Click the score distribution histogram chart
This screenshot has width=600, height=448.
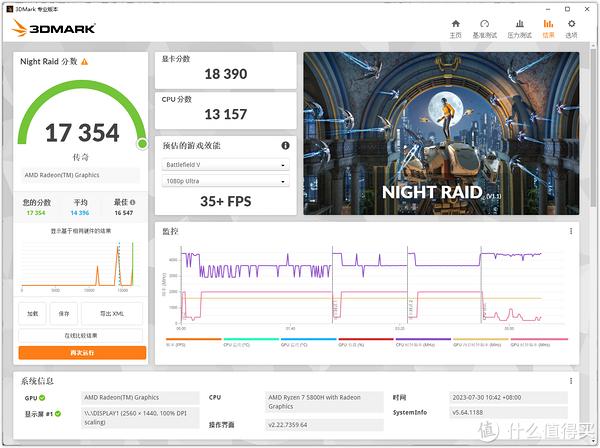[81, 266]
